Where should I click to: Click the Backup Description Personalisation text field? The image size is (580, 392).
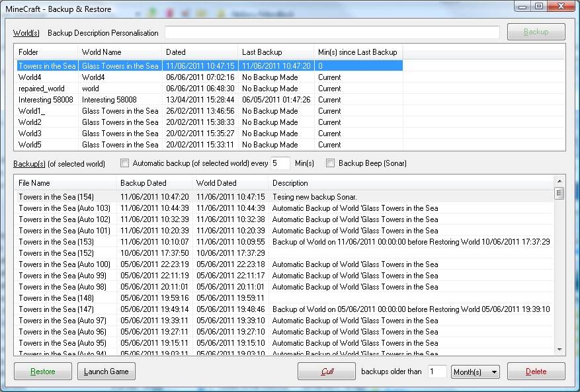tap(332, 32)
